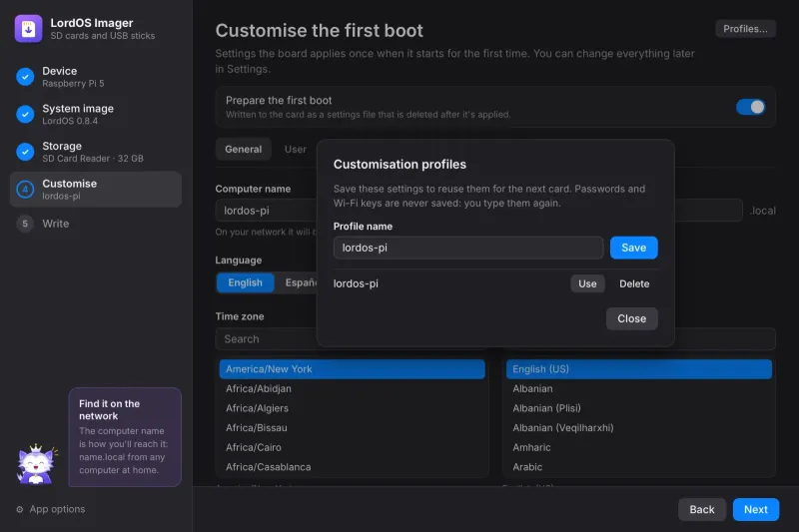
Task: Switch to the User tab
Action: pos(295,149)
